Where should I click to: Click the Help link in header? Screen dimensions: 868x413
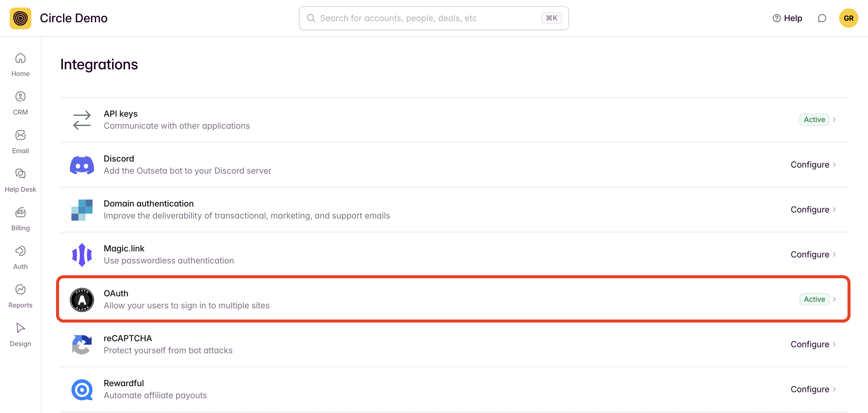[x=787, y=18]
